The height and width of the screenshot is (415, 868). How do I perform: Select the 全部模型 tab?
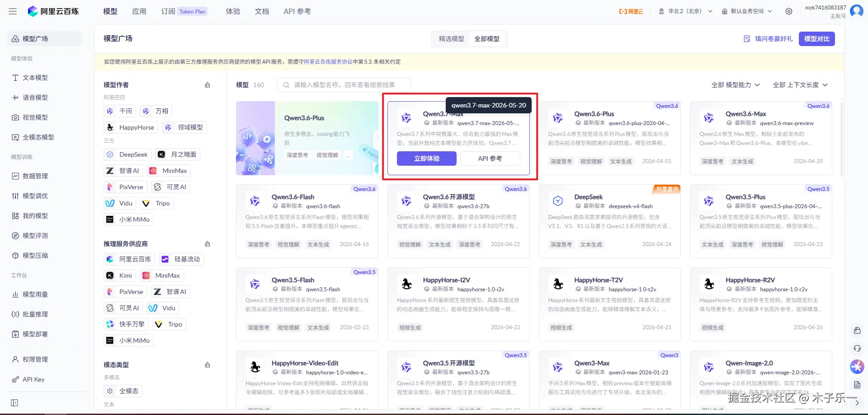[x=487, y=39]
